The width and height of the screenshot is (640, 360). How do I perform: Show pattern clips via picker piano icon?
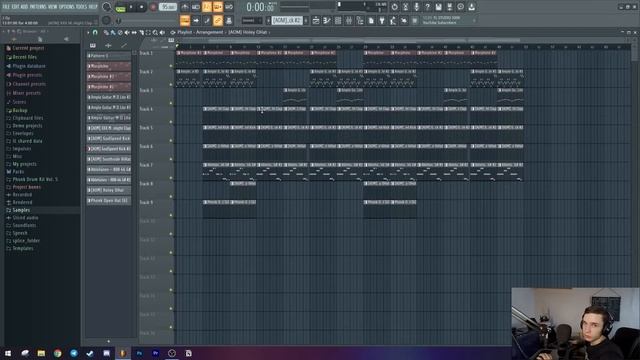93,45
